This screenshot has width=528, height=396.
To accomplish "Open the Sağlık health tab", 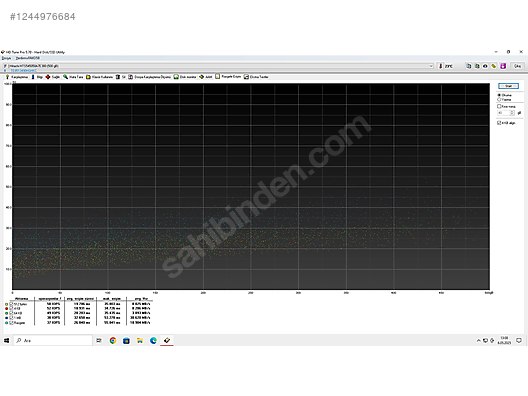I will (x=53, y=77).
